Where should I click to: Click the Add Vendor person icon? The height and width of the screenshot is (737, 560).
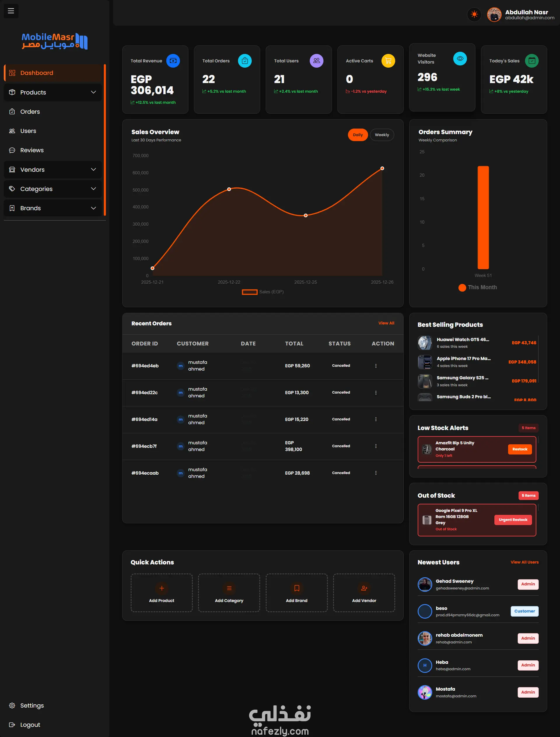(364, 588)
